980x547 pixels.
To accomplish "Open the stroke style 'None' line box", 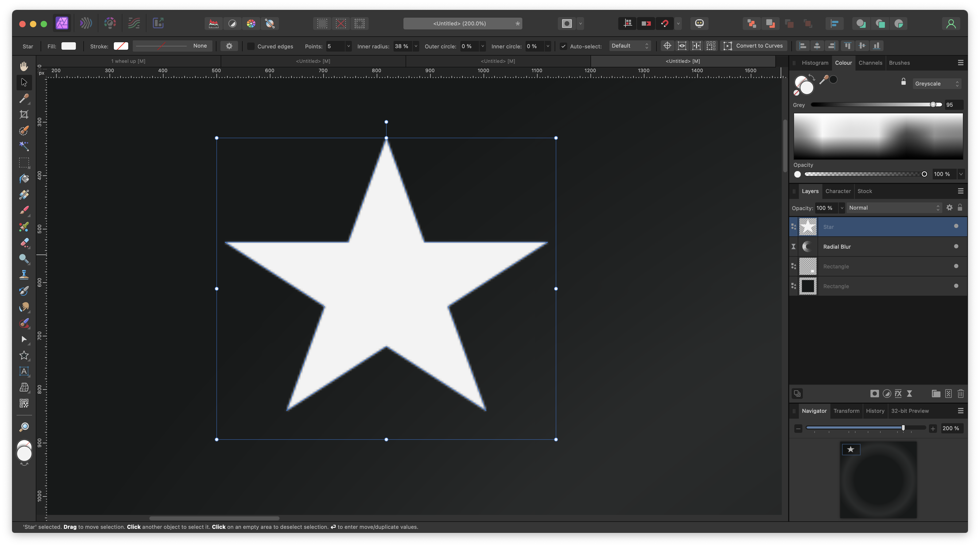I will [x=172, y=46].
